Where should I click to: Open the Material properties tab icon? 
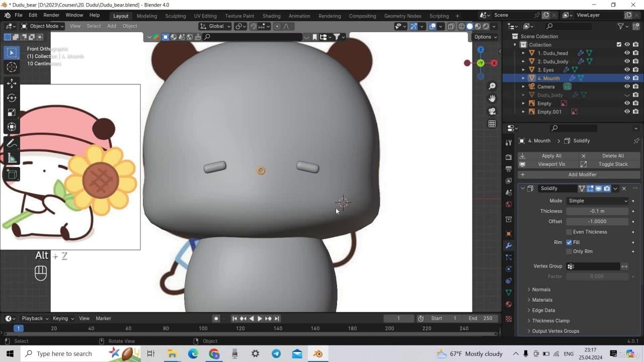[509, 304]
